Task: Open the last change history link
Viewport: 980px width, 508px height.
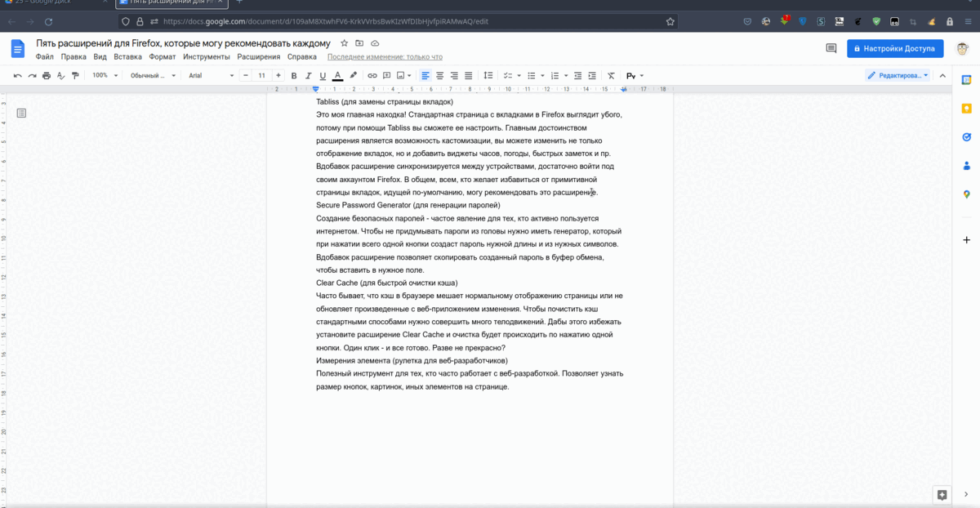Action: coord(385,57)
